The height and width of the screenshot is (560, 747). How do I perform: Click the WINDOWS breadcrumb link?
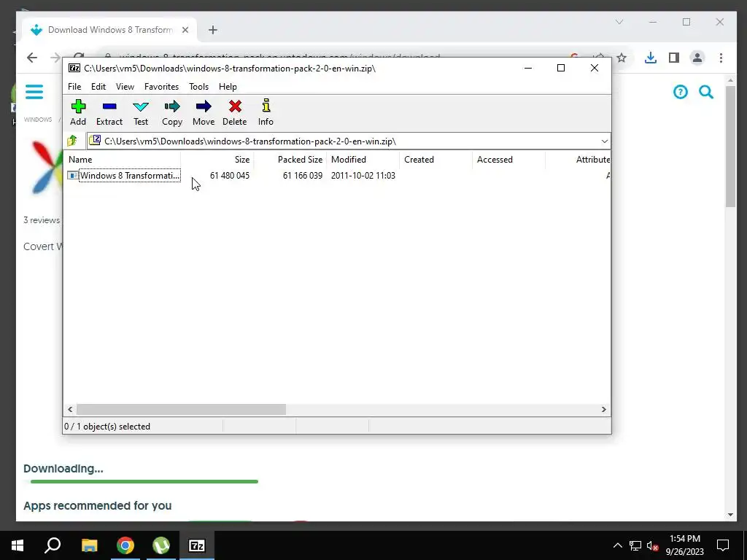click(38, 120)
